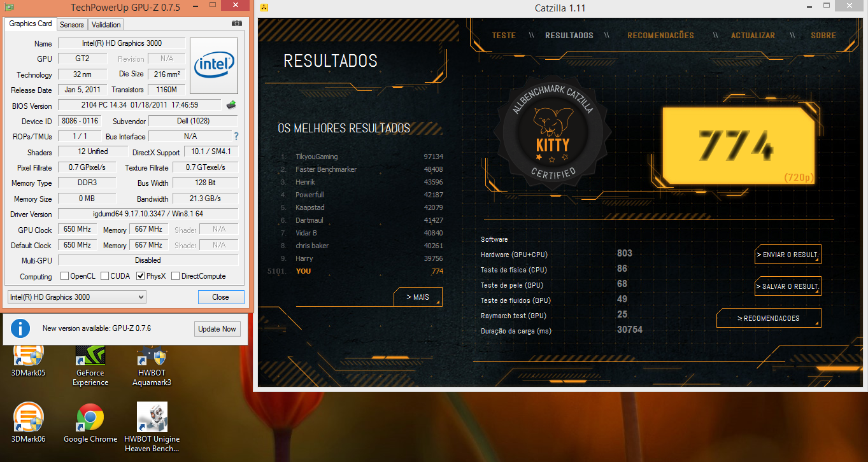Select the RESULTADOS tab in Catzilla
The height and width of the screenshot is (462, 868).
point(569,35)
